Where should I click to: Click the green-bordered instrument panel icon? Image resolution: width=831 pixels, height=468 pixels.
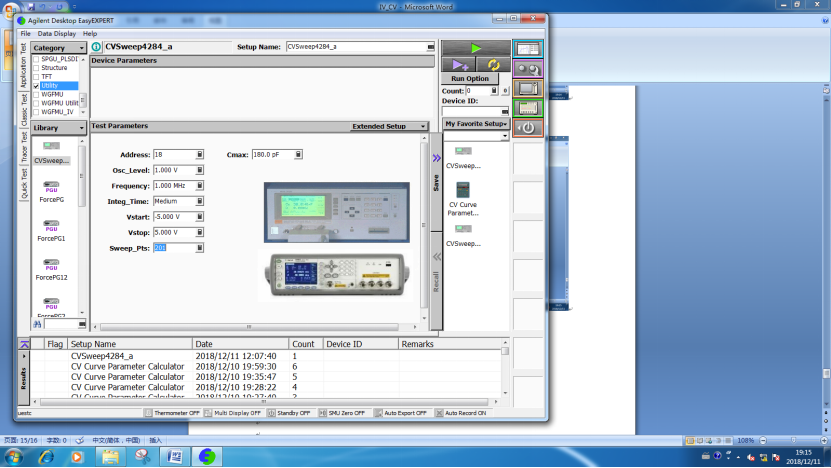coord(528,108)
